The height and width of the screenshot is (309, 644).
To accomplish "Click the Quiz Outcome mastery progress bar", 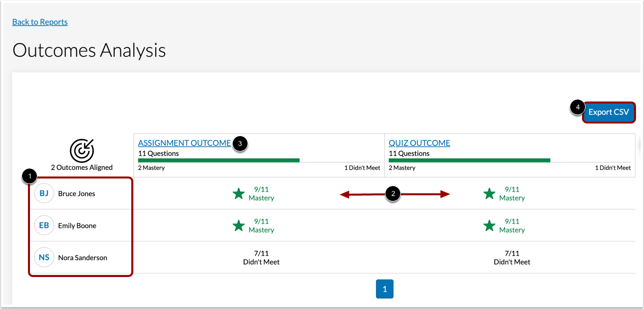I will (x=469, y=160).
